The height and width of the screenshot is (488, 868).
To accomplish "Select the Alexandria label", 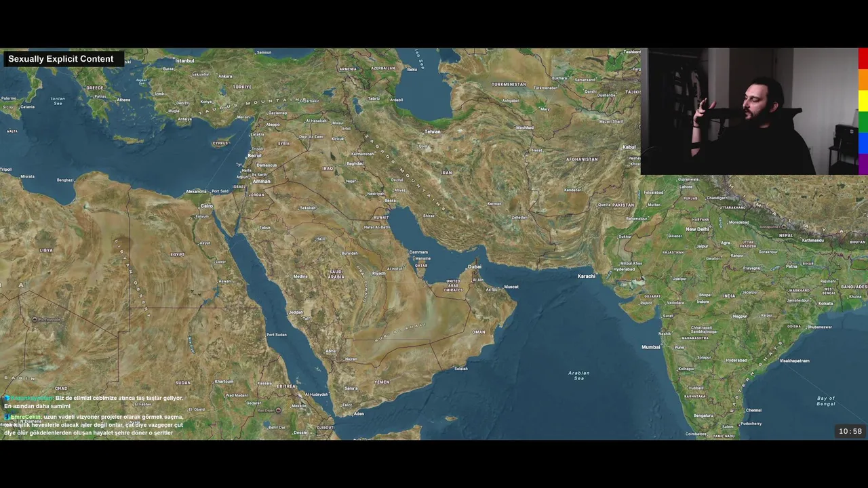I will click(x=195, y=192).
